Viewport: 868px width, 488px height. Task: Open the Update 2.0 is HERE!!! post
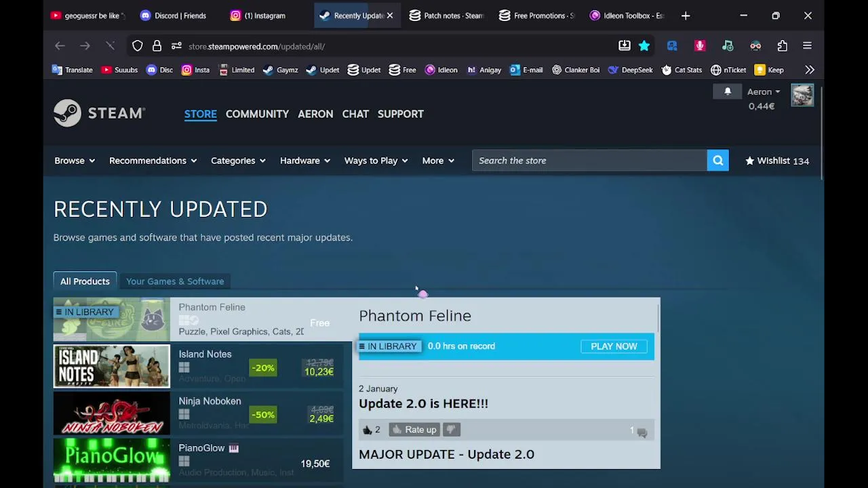423,403
